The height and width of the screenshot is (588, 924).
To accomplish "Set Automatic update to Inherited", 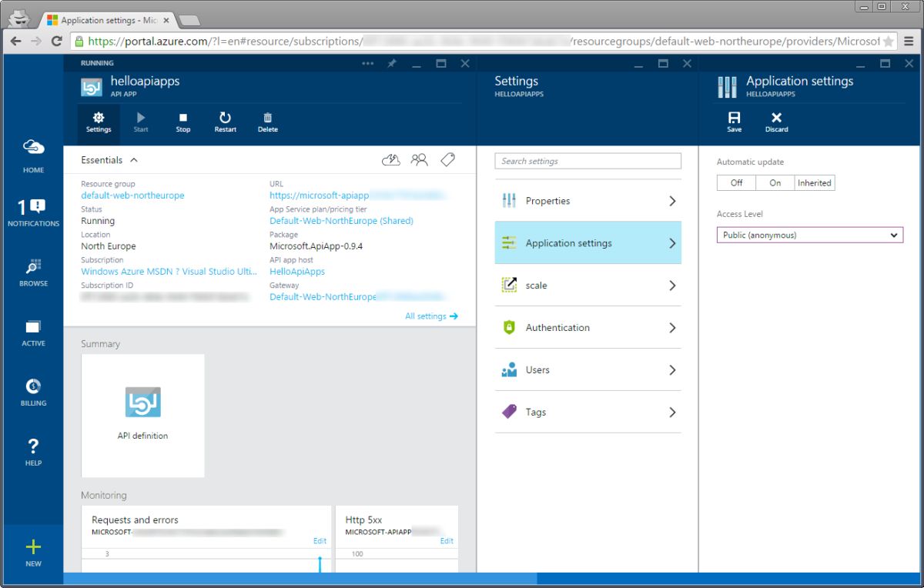I will 815,182.
